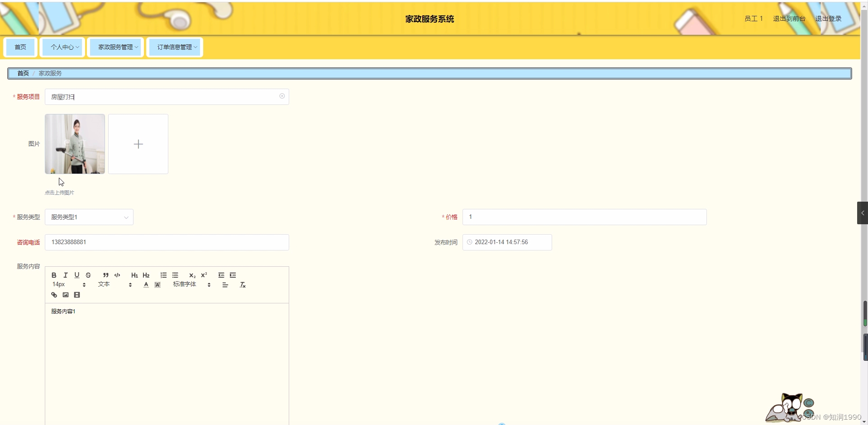
Task: Insert a blockquote in the editor
Action: [x=105, y=275]
